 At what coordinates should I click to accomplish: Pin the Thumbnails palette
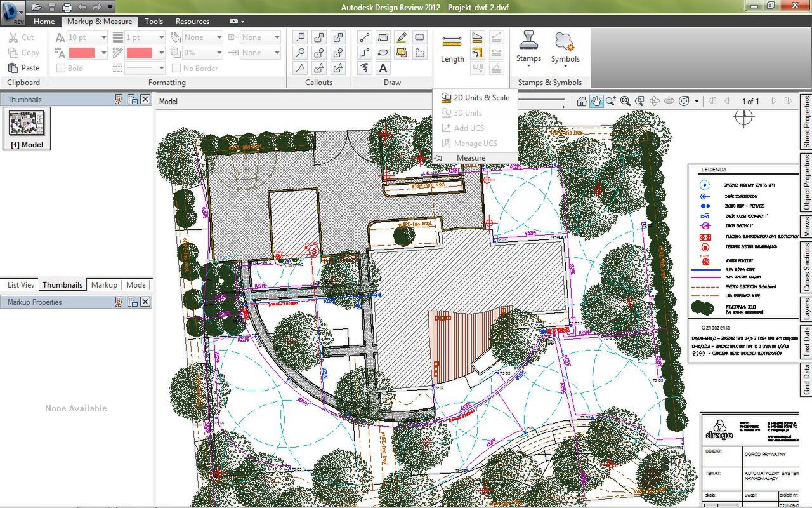click(119, 99)
